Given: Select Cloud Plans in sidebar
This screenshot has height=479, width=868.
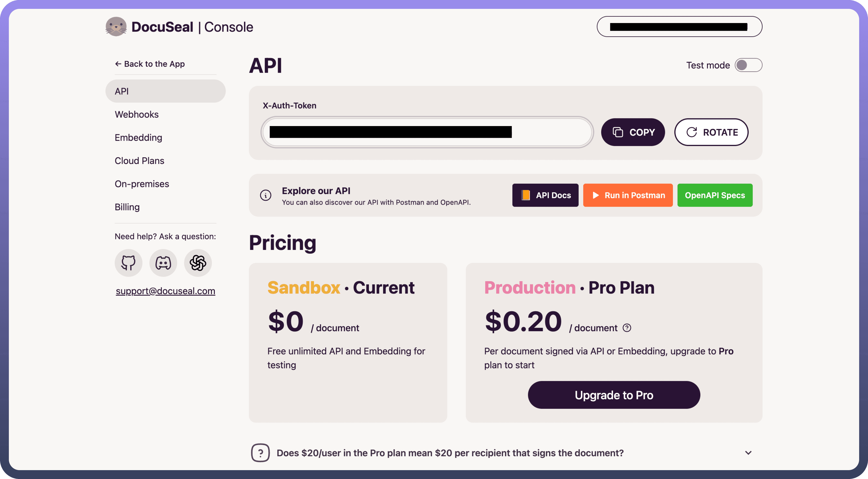Looking at the screenshot, I should point(139,161).
